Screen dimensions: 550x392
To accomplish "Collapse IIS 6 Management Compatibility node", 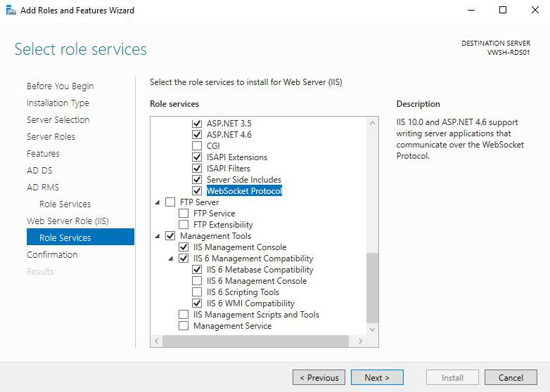I will point(171,259).
